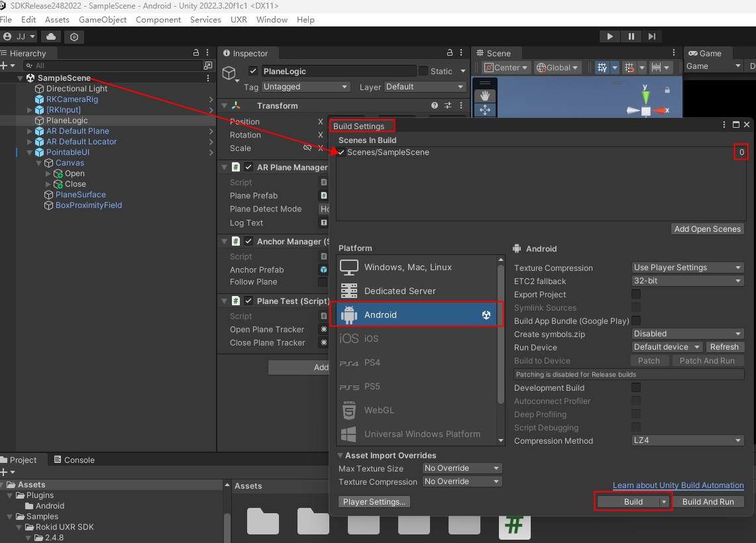Open the Window menu
The width and height of the screenshot is (756, 543).
click(272, 19)
